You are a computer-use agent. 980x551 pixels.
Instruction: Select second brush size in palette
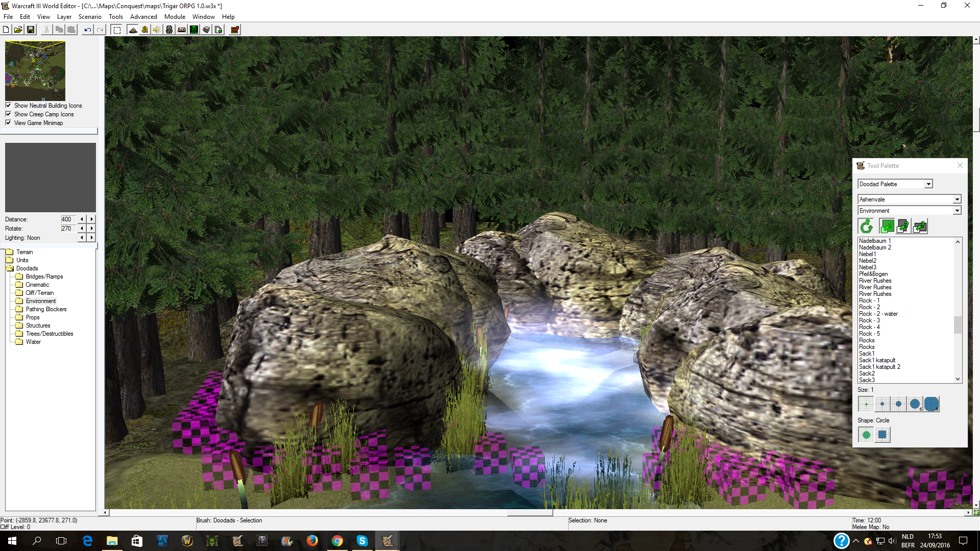[x=883, y=404]
